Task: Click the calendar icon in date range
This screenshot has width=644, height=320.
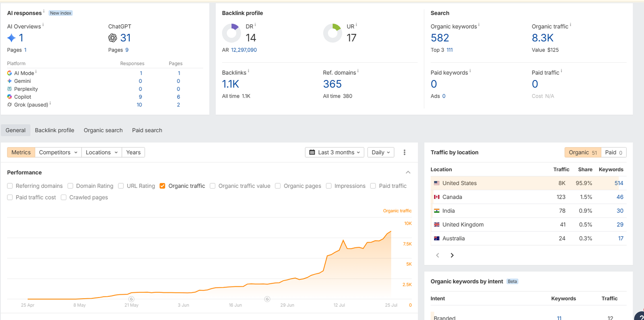Action: tap(312, 152)
